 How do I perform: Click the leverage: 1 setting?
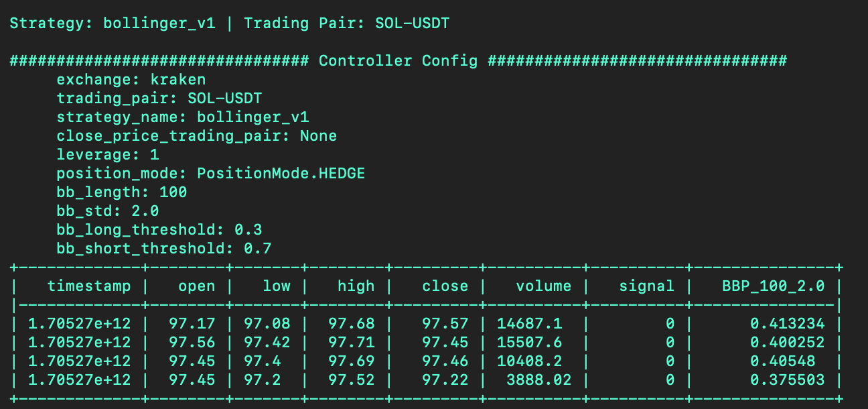[107, 155]
